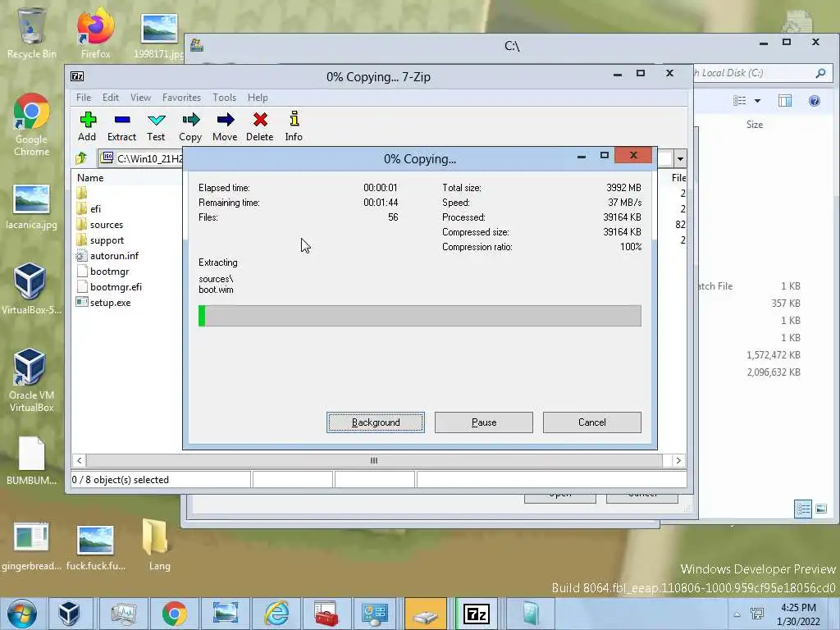Switch Explorer to large icons view
The height and width of the screenshot is (630, 840).
[821, 509]
